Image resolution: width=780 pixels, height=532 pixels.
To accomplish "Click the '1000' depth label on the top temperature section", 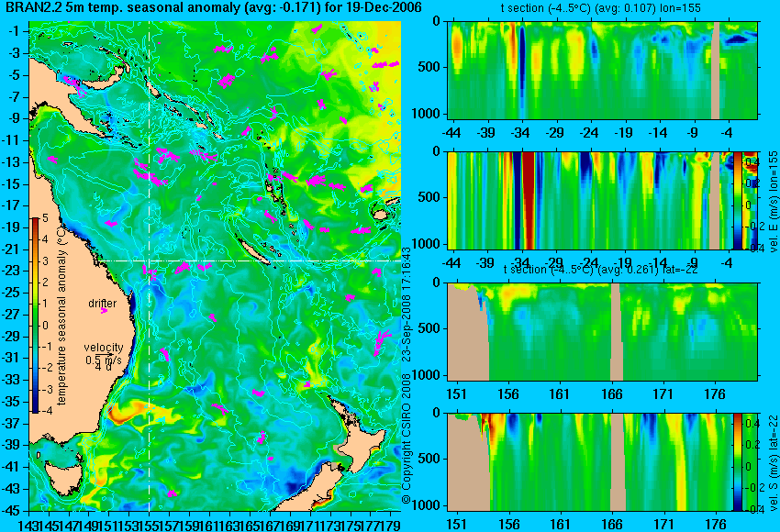I will (x=427, y=114).
